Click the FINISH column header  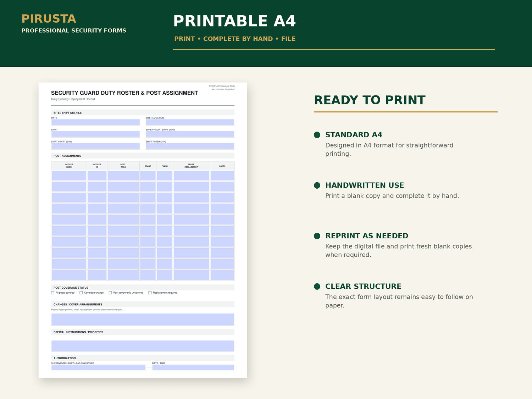pyautogui.click(x=165, y=166)
